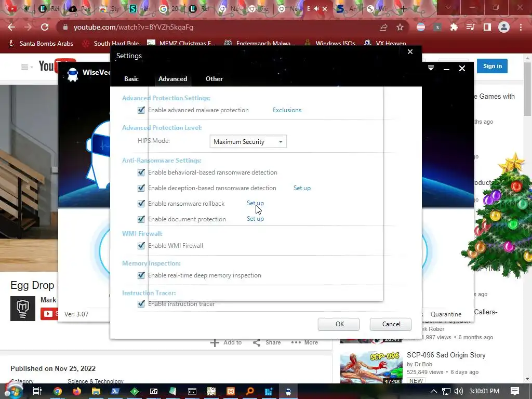Viewport: 532px width, 399px height.
Task: Toggle Chrome side panel icon
Action: tap(487, 27)
